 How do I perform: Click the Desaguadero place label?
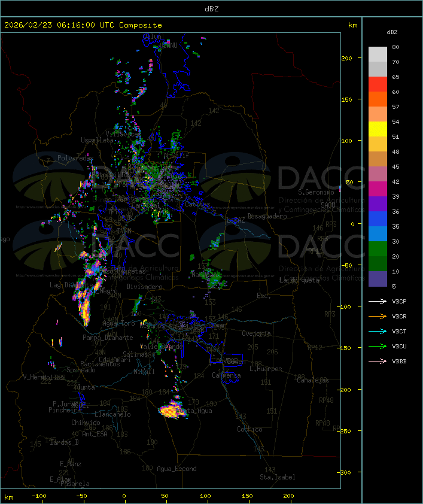click(267, 216)
